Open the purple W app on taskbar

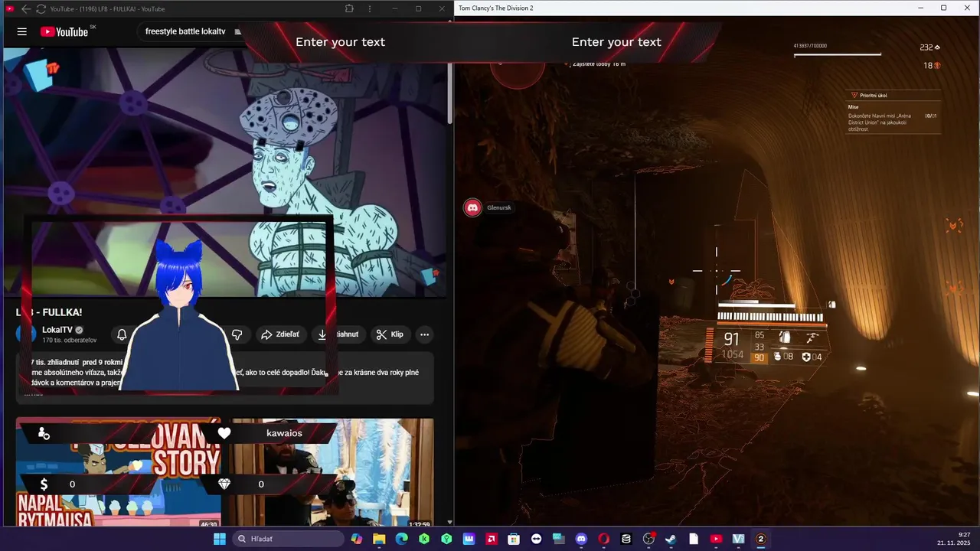pyautogui.click(x=469, y=539)
